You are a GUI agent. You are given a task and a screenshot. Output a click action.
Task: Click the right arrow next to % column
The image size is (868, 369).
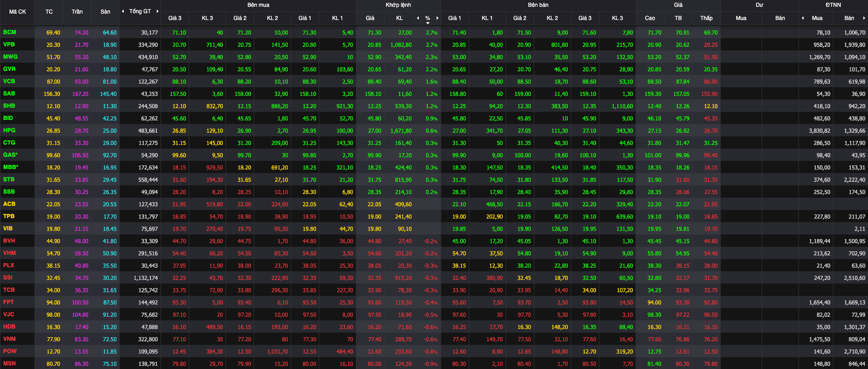click(437, 18)
